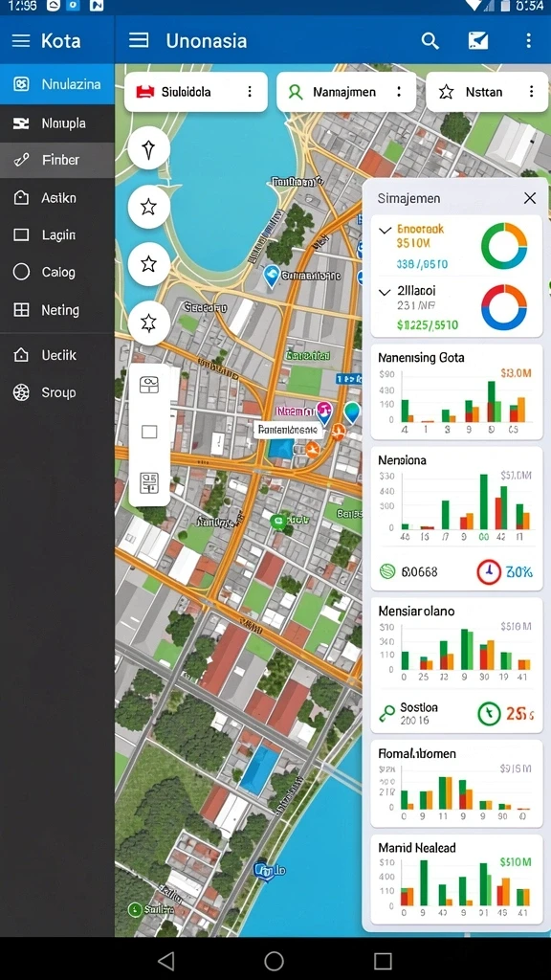The image size is (551, 980).
Task: Tap the hamburger icon beside Unonasia
Action: [139, 40]
